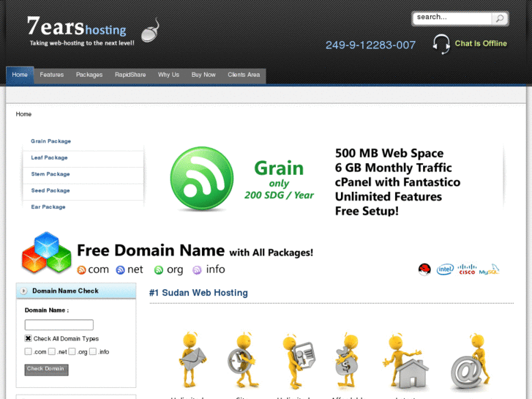532x399 pixels.
Task: Click the Red Hat logo
Action: [424, 269]
